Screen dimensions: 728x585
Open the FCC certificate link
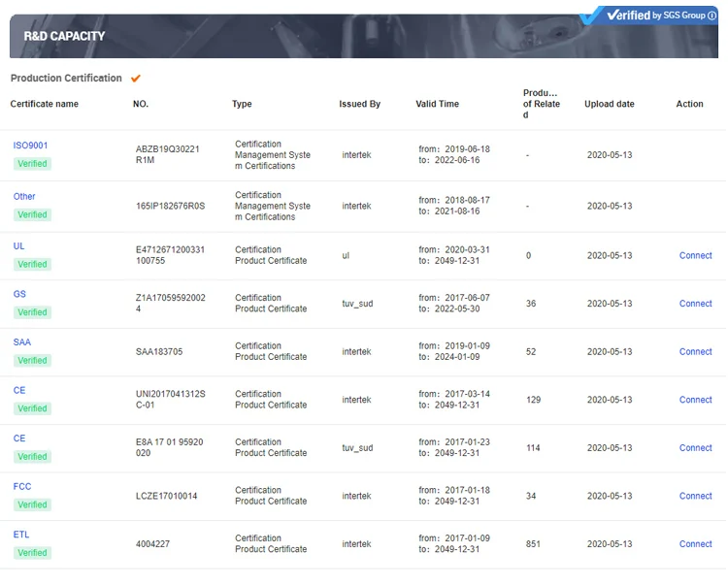coord(22,487)
